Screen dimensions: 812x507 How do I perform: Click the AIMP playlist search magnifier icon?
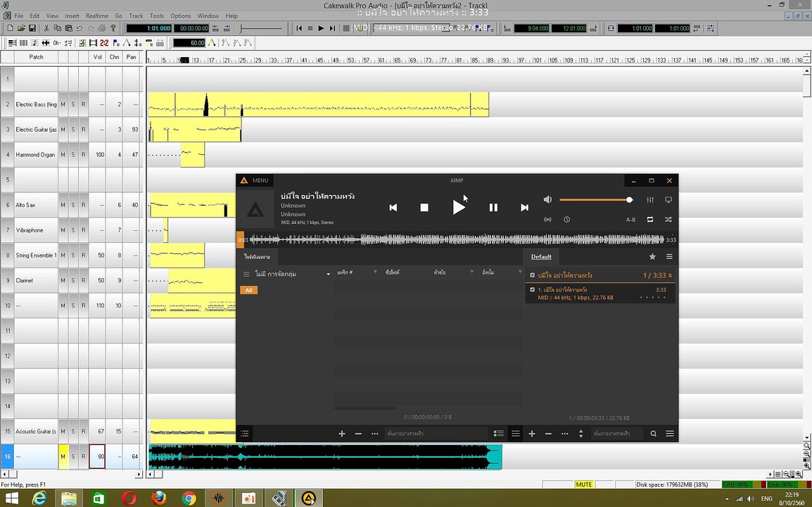(x=653, y=433)
